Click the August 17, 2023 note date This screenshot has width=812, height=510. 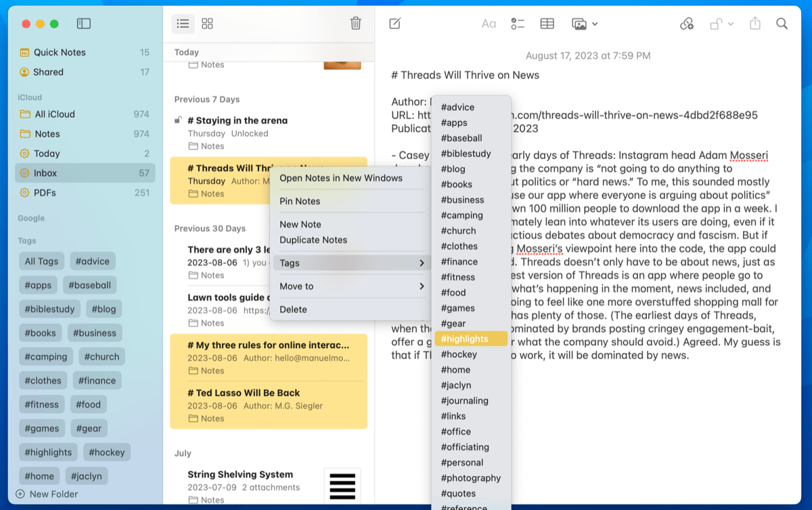588,56
